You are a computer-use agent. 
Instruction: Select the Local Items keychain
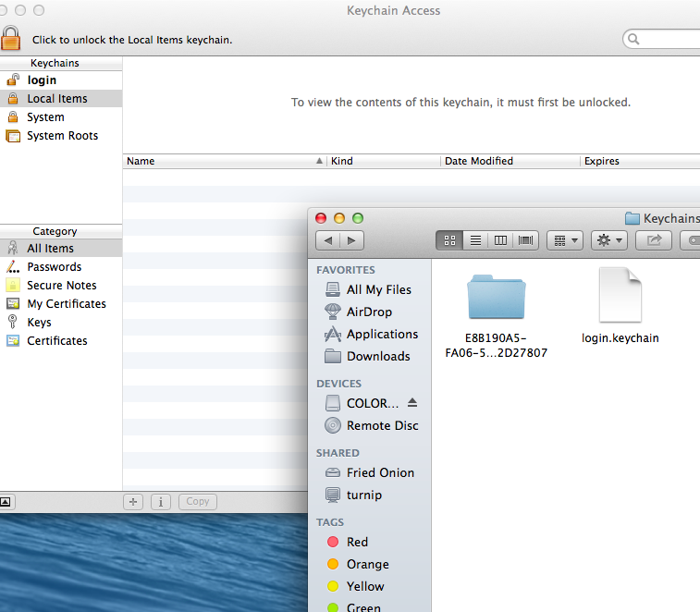click(x=61, y=99)
